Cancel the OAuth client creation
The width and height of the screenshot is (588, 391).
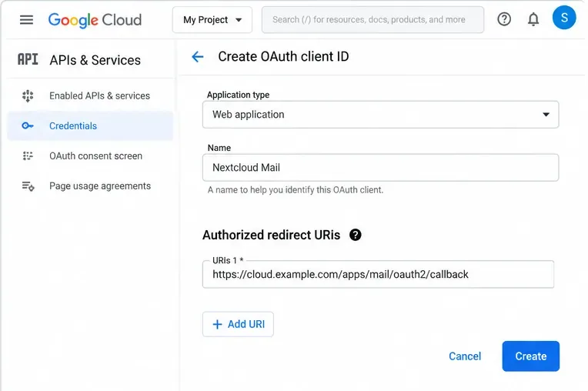pos(465,356)
